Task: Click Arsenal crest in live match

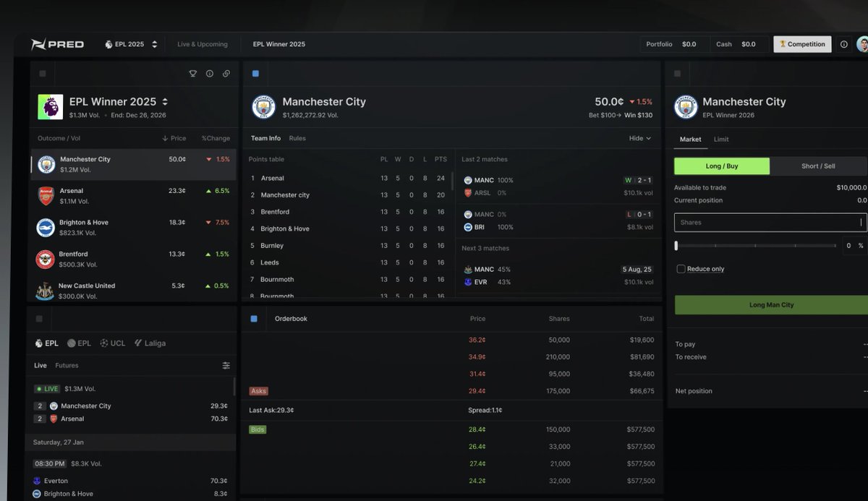Action: (54, 419)
